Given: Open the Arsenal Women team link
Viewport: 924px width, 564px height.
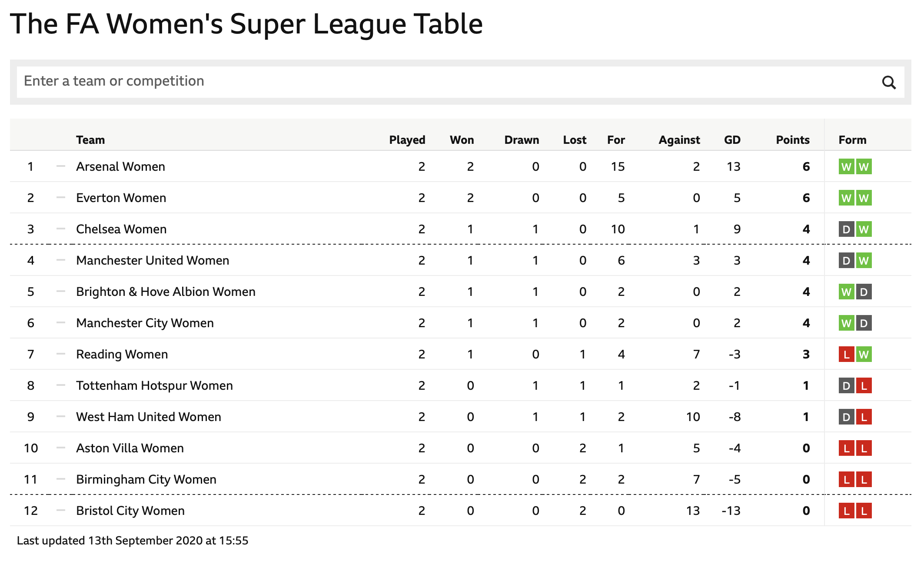Looking at the screenshot, I should click(120, 166).
